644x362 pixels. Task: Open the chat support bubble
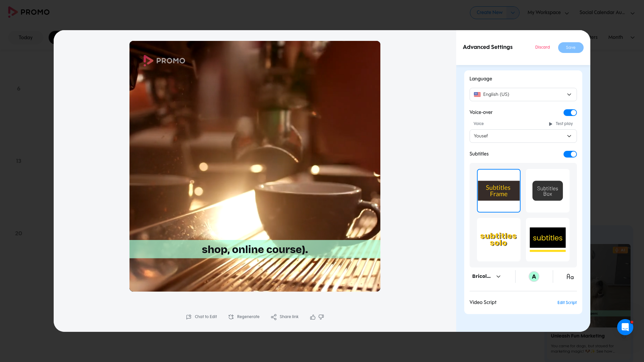pyautogui.click(x=625, y=327)
